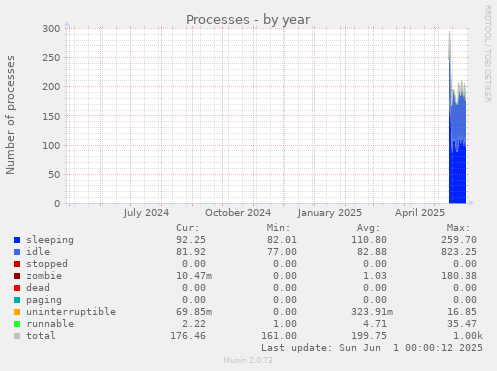Click the 'runnable' legend label

click(x=50, y=324)
